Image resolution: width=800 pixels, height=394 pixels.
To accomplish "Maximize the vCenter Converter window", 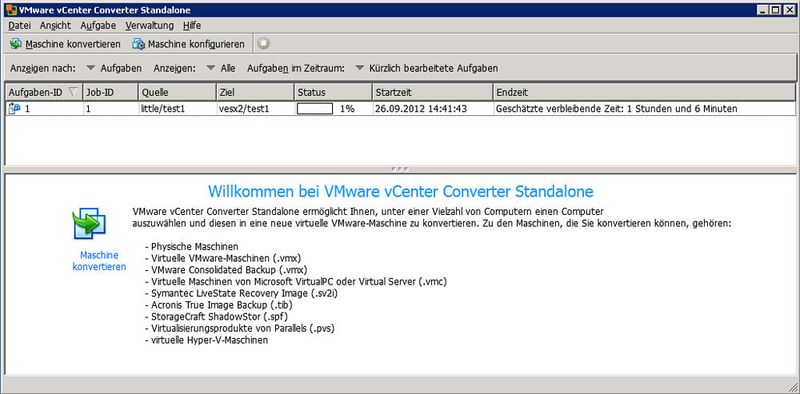I will tap(776, 9).
